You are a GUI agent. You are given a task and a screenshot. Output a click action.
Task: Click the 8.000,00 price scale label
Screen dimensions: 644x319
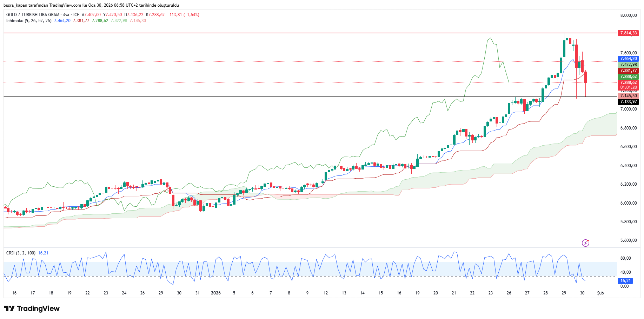pos(628,15)
